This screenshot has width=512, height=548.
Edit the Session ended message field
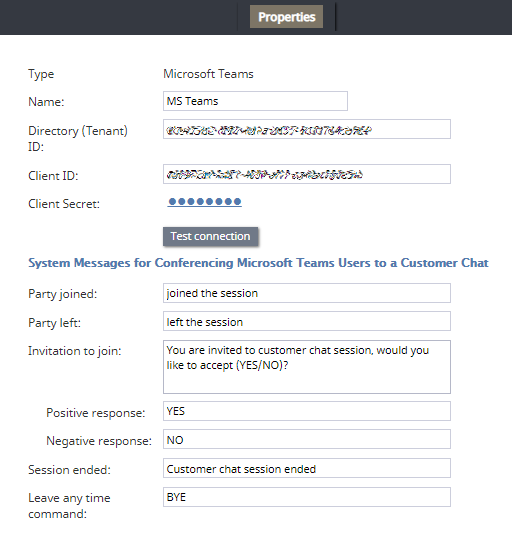(307, 468)
